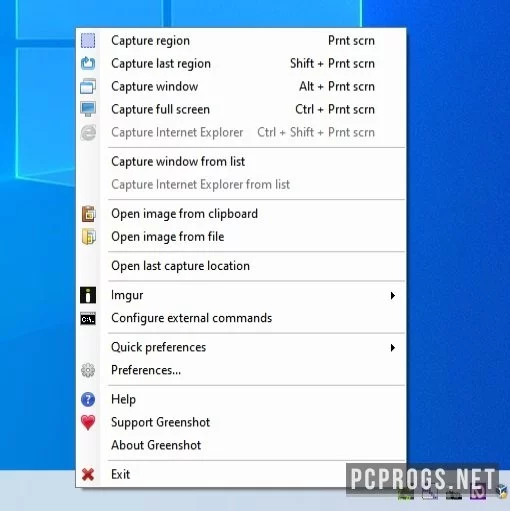Viewport: 510px width, 511px height.
Task: Open Preferences... menu entry
Action: 146,370
